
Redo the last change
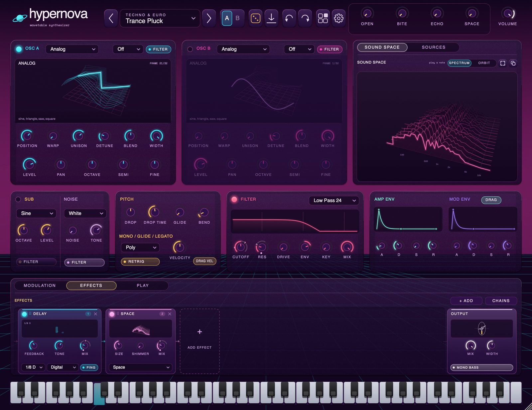[305, 18]
